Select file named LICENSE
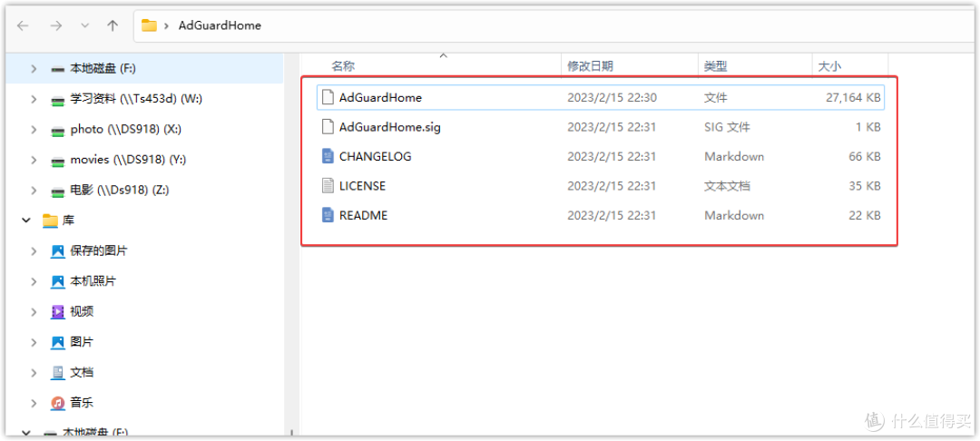This screenshot has height=441, width=980. click(362, 185)
